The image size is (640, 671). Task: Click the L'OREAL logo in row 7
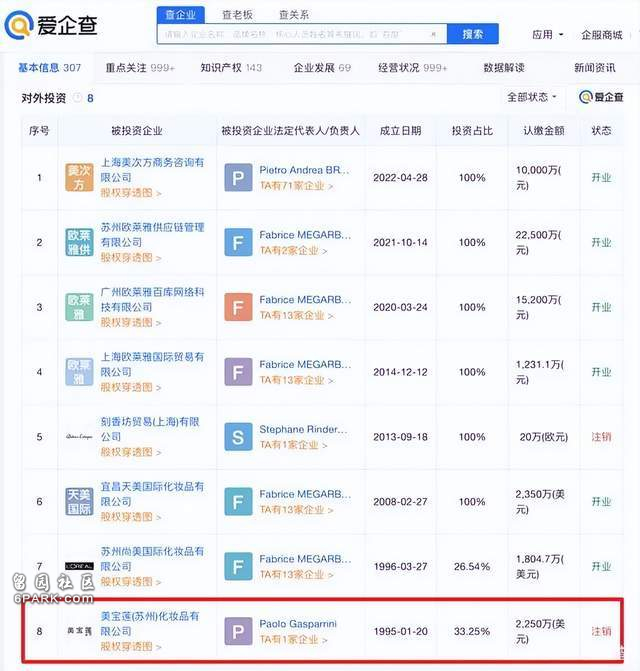[79, 566]
